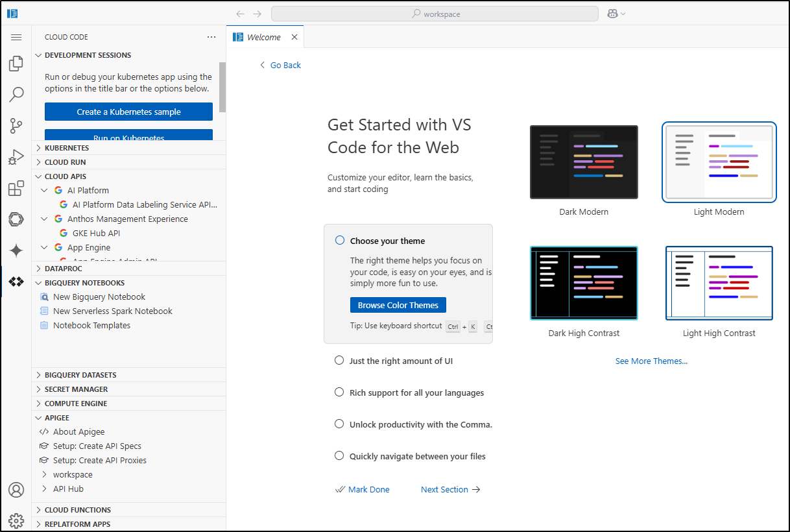Click Next Section link

[451, 489]
